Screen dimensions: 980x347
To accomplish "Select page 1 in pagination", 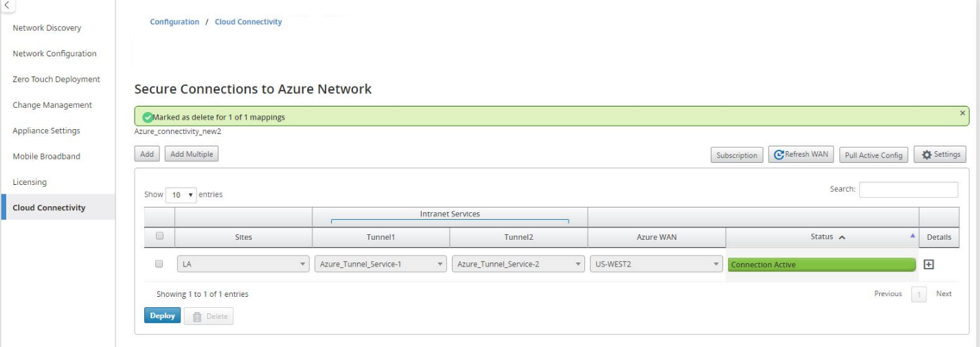I will [919, 295].
